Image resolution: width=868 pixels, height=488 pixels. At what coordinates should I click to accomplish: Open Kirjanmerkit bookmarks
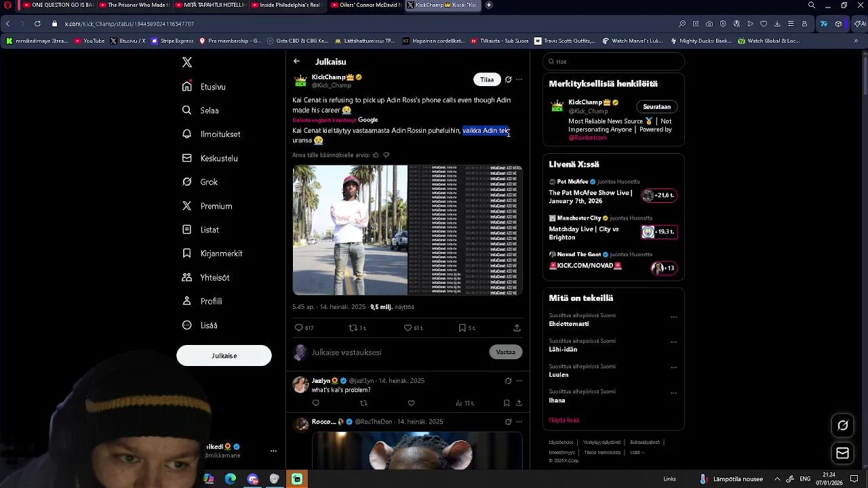[212, 253]
